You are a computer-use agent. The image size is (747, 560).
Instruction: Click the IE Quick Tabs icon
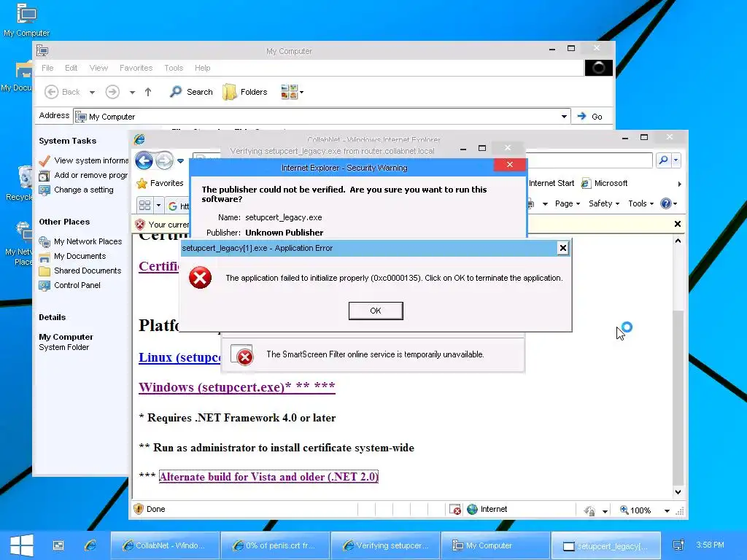(x=145, y=206)
